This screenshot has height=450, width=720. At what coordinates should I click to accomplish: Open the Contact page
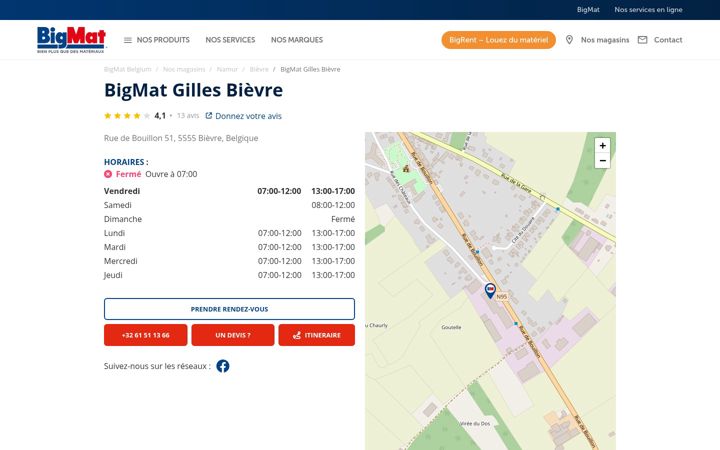668,40
